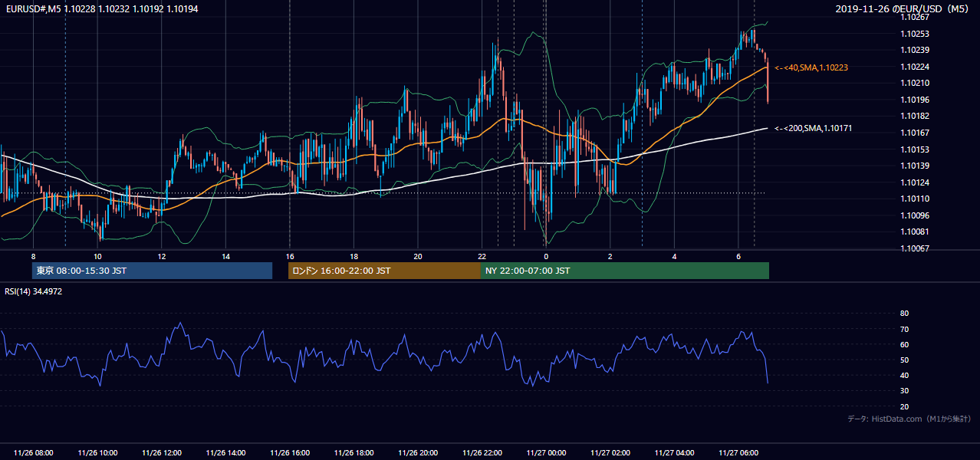
Task: Click price axis value 1.10196
Action: [x=915, y=100]
